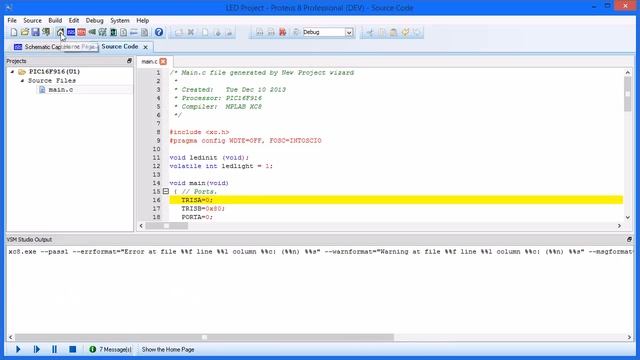
Task: Open the Debug menu
Action: click(94, 20)
